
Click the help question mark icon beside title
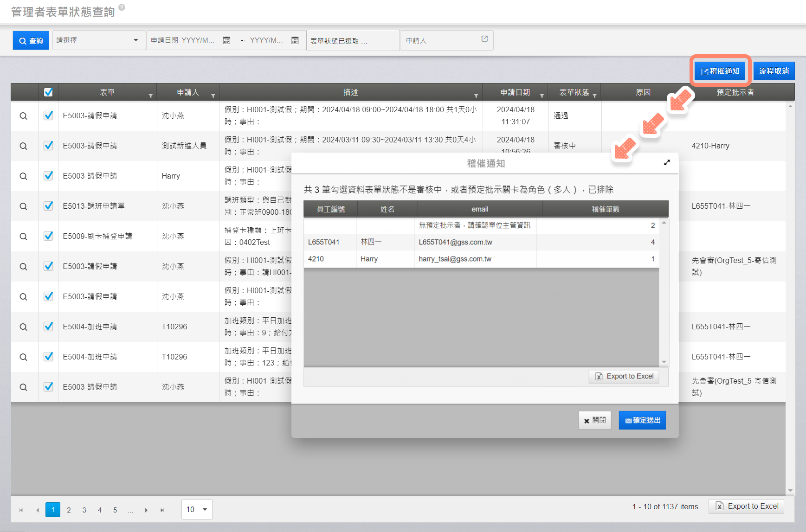122,7
